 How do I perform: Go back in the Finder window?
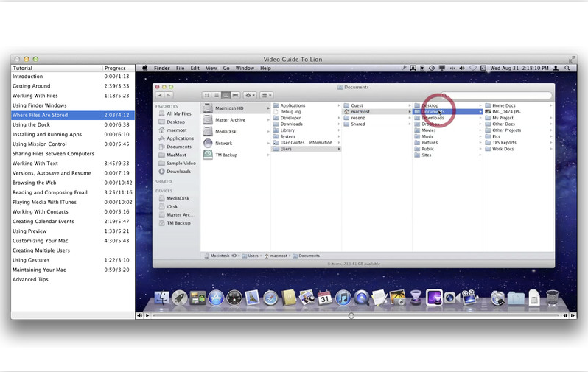tap(160, 95)
